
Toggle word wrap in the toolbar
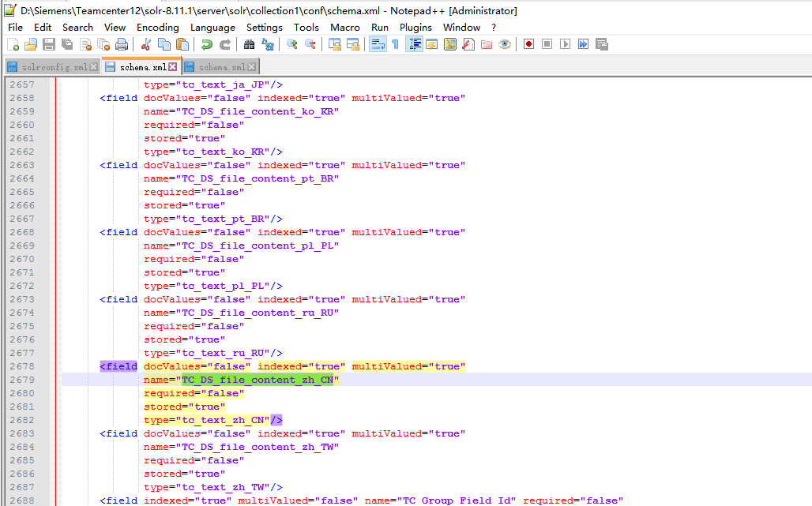pyautogui.click(x=378, y=44)
